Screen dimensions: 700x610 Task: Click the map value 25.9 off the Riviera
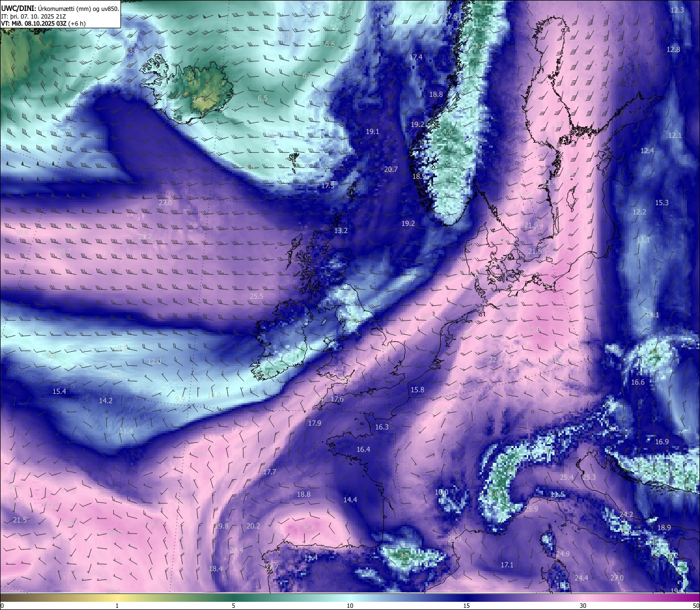pyautogui.click(x=531, y=509)
